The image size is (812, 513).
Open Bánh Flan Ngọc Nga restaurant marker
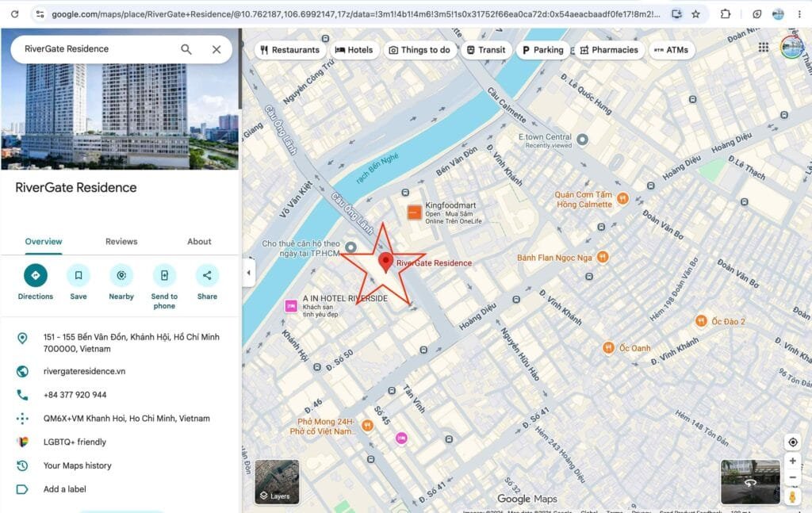coord(603,257)
